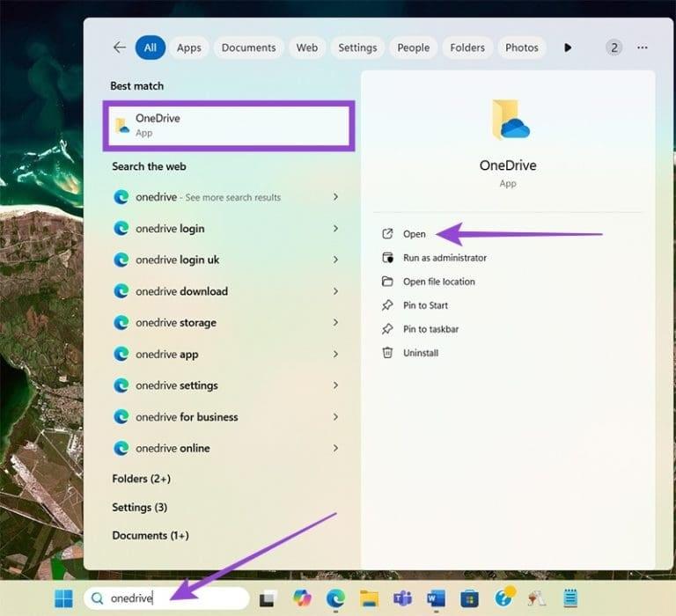Open File Explorer from the taskbar
This screenshot has height=616, width=676.
tap(370, 598)
